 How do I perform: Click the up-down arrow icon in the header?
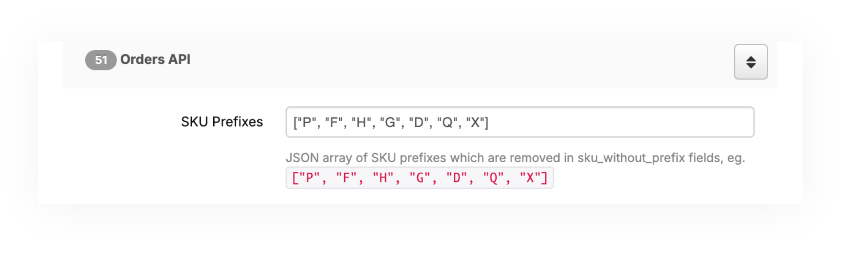[x=751, y=62]
